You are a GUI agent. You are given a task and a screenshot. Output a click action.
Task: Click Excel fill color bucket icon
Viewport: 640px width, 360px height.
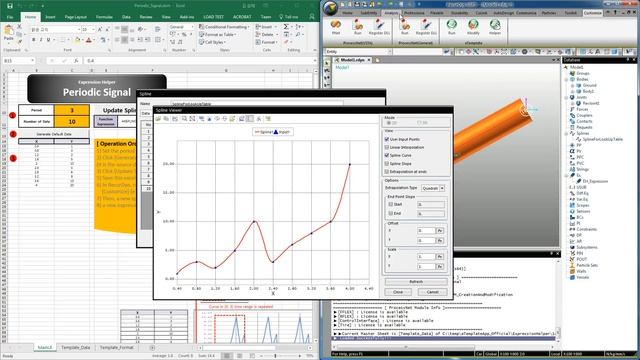click(77, 40)
